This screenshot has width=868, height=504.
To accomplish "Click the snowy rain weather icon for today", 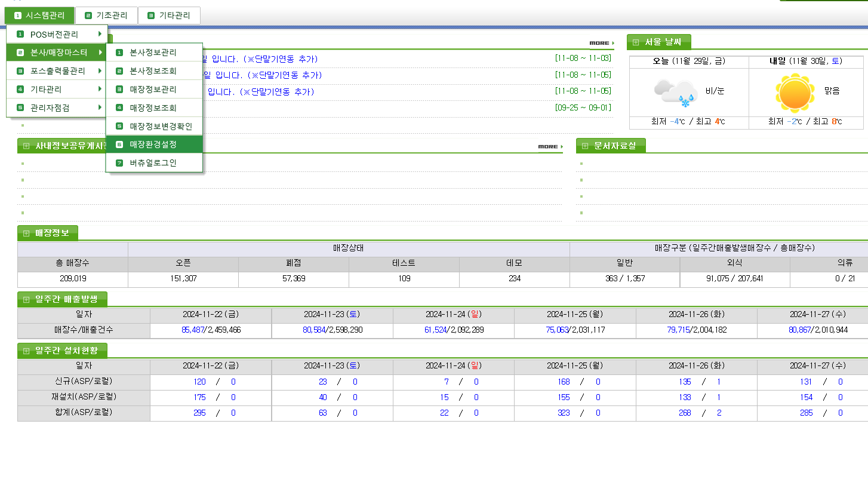I will (675, 92).
